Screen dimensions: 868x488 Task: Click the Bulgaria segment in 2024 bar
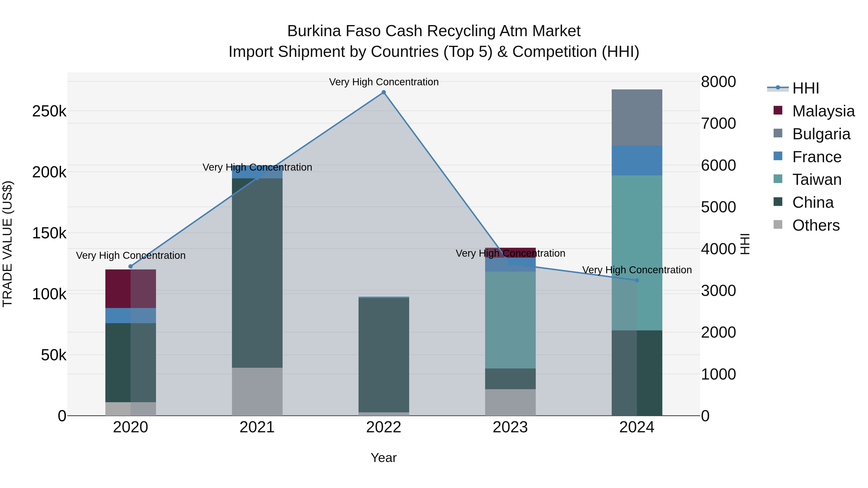point(637,118)
